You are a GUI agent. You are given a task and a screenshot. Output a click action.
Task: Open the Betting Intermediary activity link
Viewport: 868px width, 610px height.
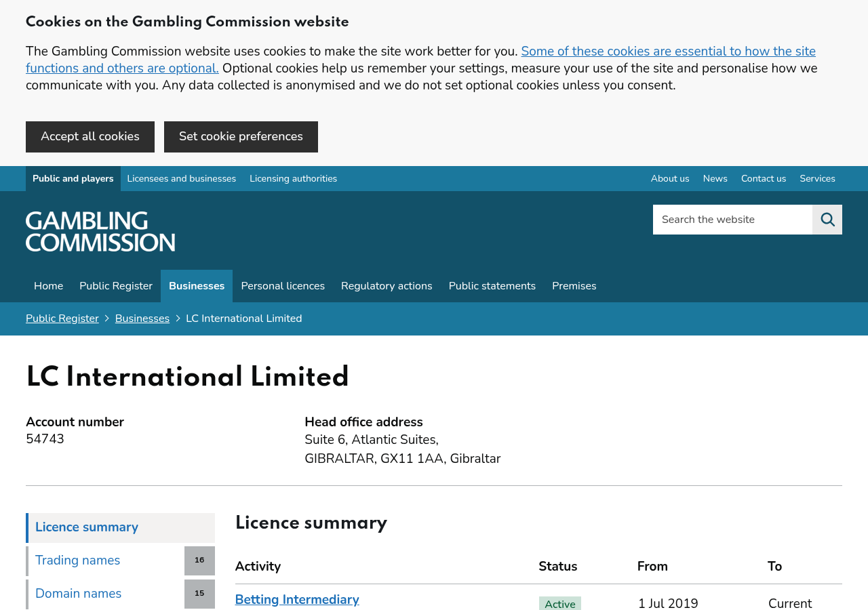click(297, 600)
